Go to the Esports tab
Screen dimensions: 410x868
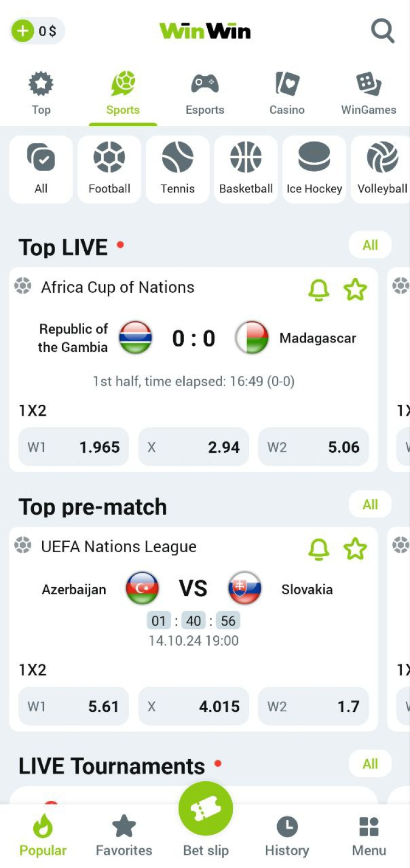205,93
